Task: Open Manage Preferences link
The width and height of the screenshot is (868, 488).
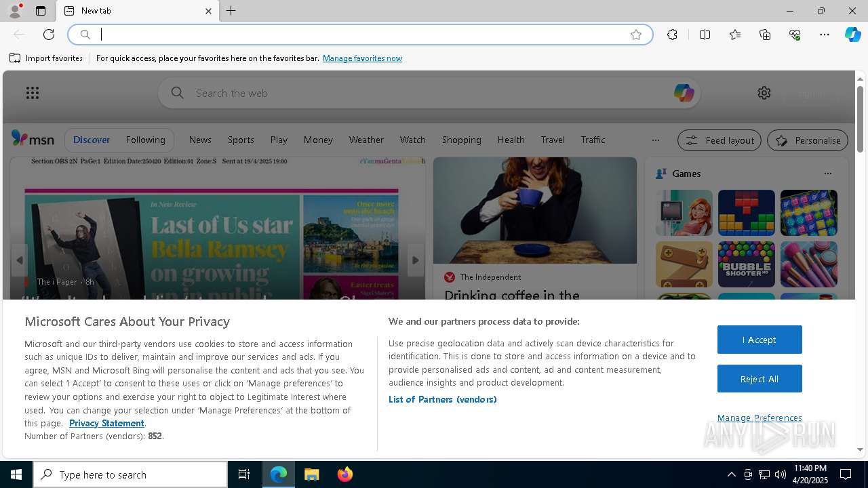Action: (759, 418)
